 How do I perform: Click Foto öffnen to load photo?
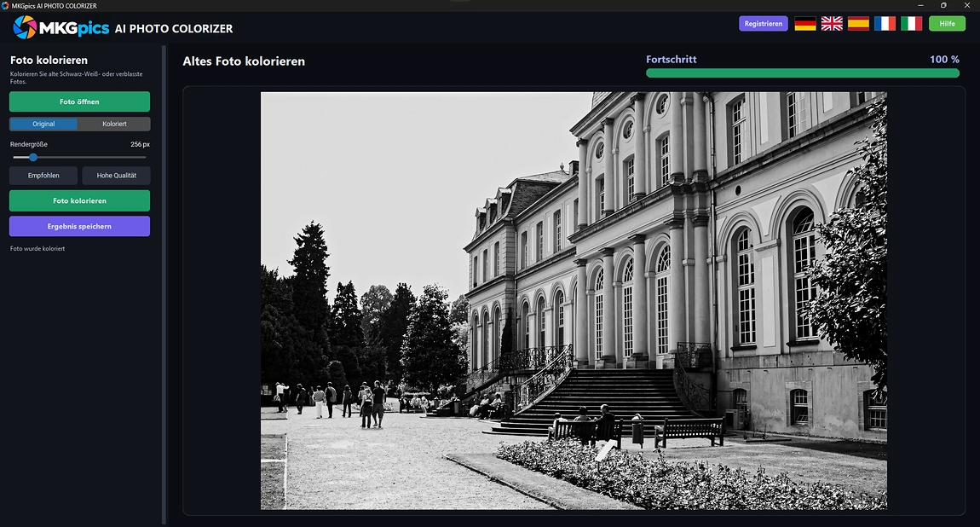click(x=79, y=101)
